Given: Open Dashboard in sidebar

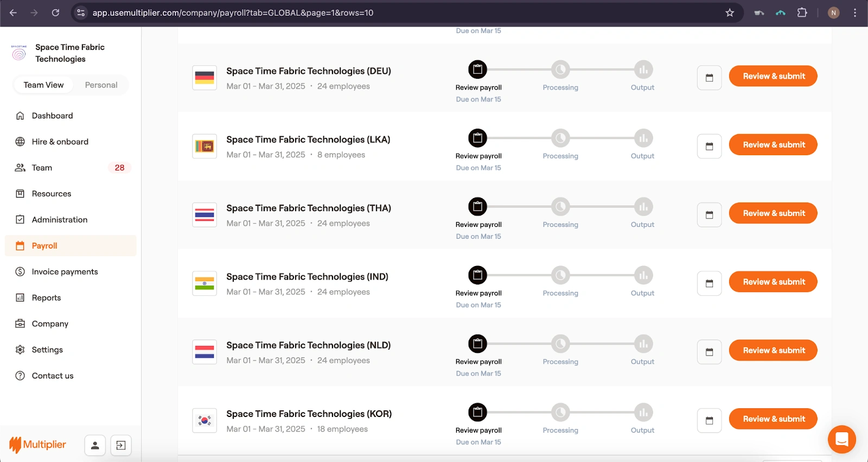Looking at the screenshot, I should click(71, 116).
